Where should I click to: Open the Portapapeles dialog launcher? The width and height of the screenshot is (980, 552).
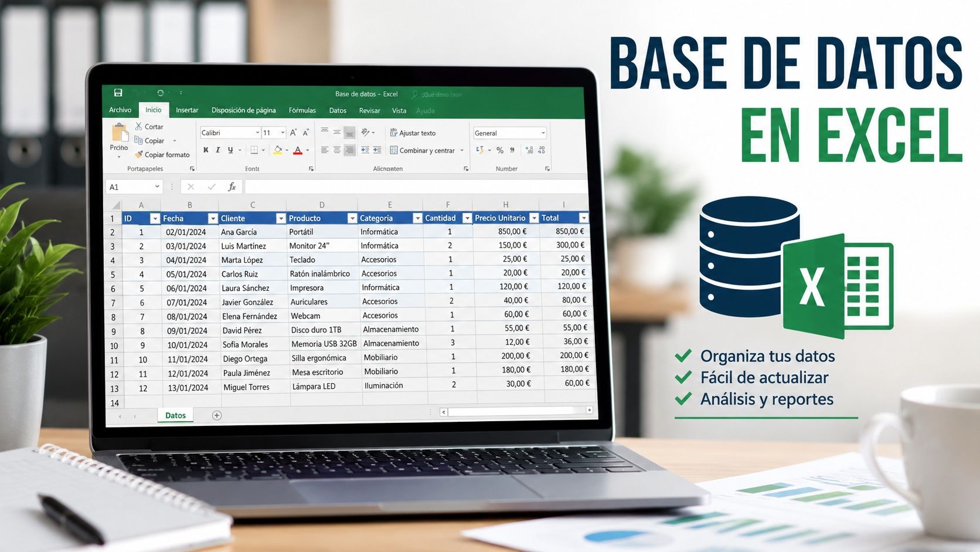pos(192,169)
